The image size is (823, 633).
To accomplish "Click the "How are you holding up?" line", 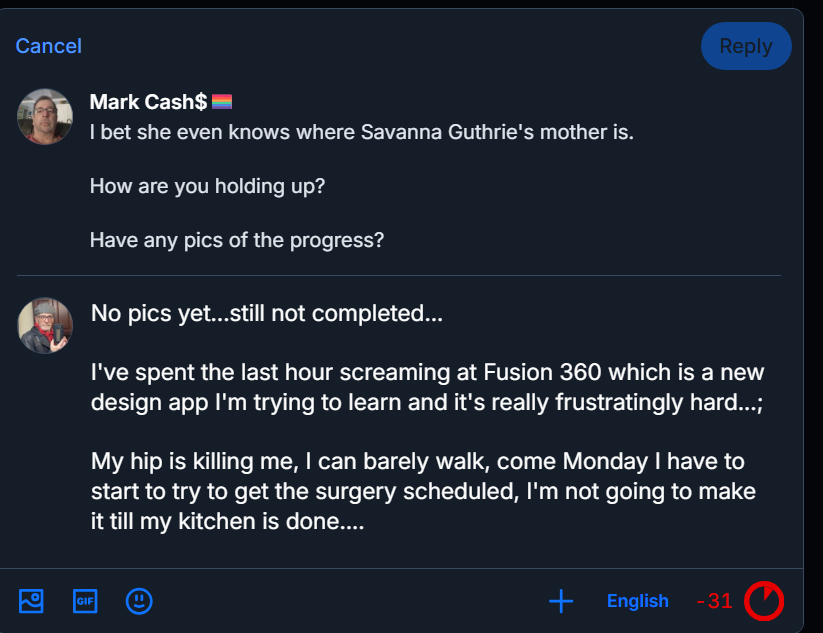I will click(207, 186).
